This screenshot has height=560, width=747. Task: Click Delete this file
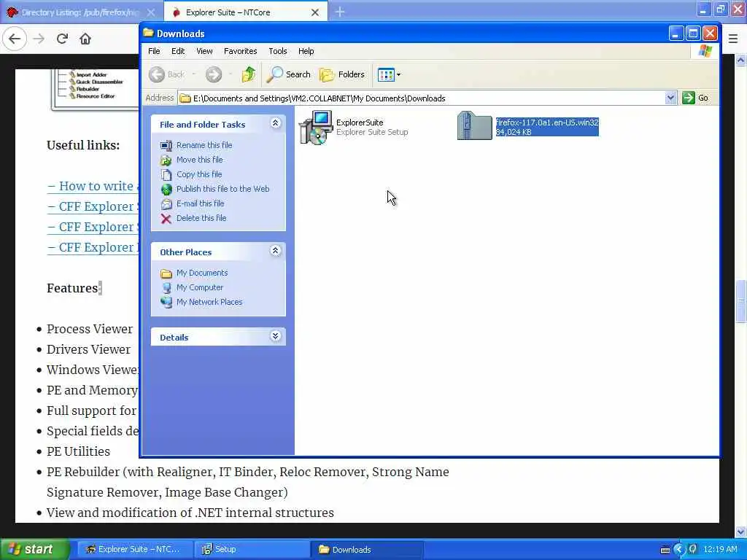201,218
